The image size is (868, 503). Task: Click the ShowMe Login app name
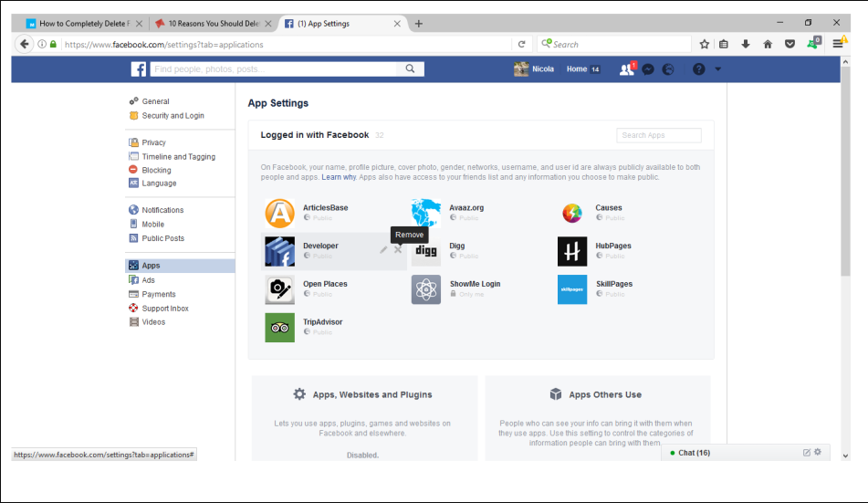(x=475, y=284)
